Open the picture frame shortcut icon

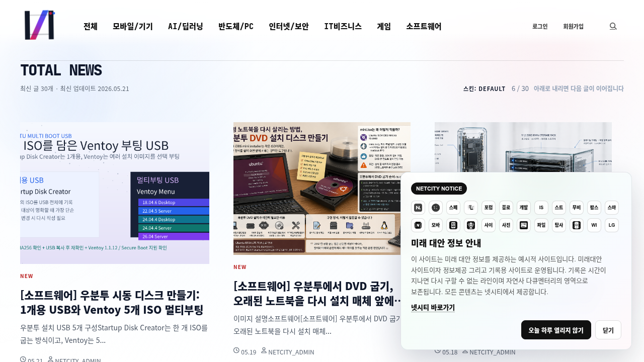[524, 225]
